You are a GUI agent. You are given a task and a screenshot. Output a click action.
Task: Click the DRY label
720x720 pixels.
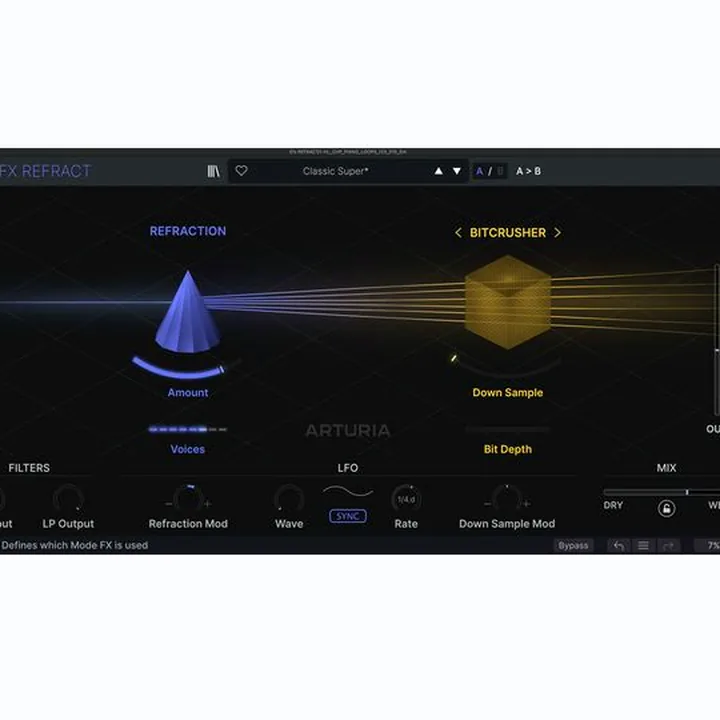click(x=613, y=505)
